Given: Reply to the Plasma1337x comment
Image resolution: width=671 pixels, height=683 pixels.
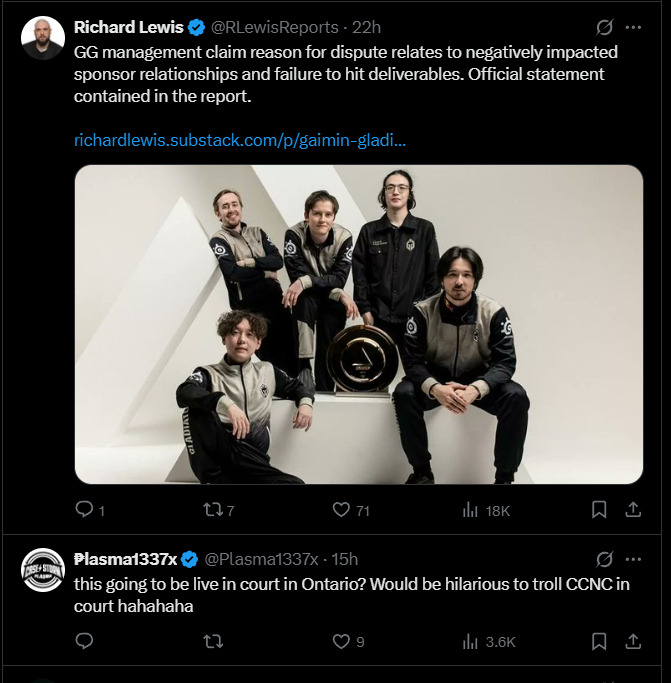Looking at the screenshot, I should [85, 641].
